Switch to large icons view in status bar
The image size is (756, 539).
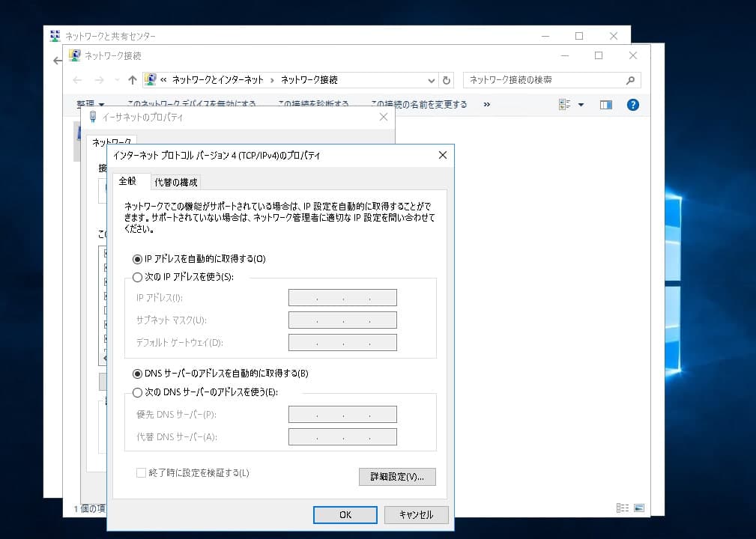coord(639,508)
